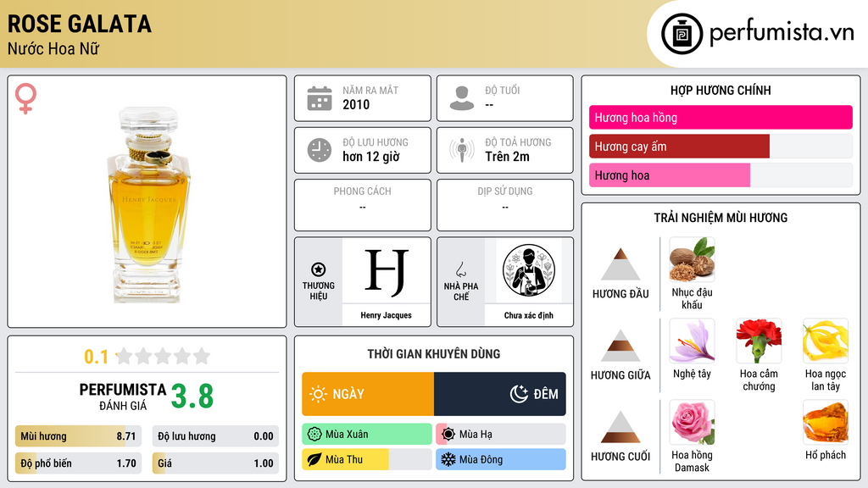The width and height of the screenshot is (868, 488).
Task: Click the moon icon in the Đêm bar
Action: click(519, 394)
